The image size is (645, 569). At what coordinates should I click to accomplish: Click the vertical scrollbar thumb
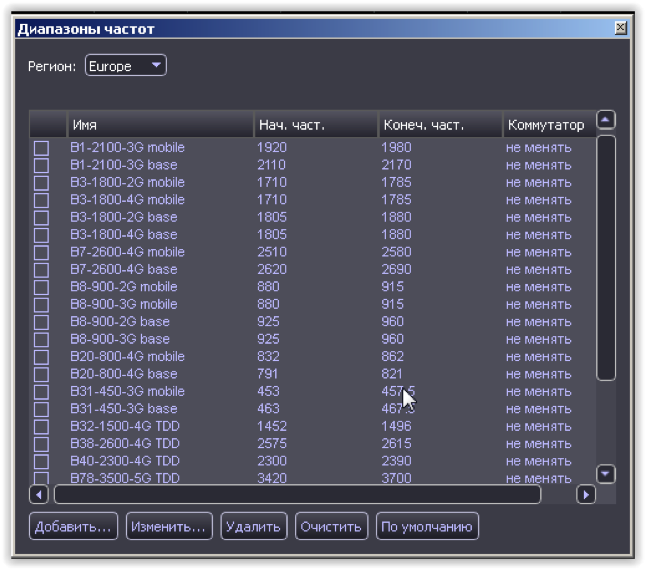pos(606,258)
